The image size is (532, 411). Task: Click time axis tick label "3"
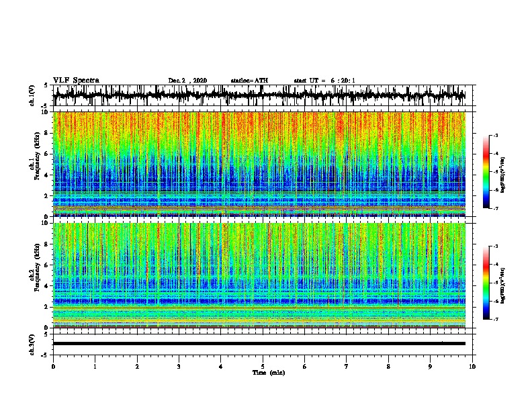[x=179, y=366]
